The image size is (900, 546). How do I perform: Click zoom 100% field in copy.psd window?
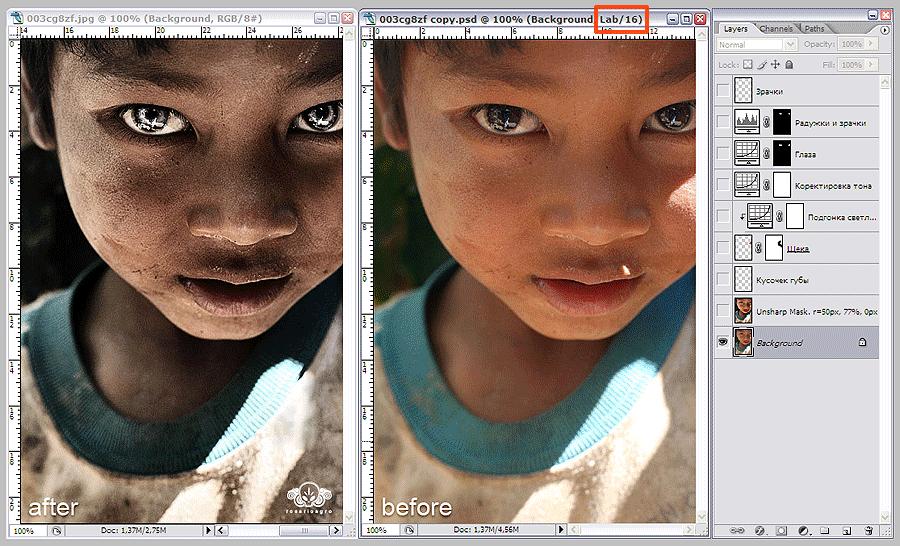(382, 530)
